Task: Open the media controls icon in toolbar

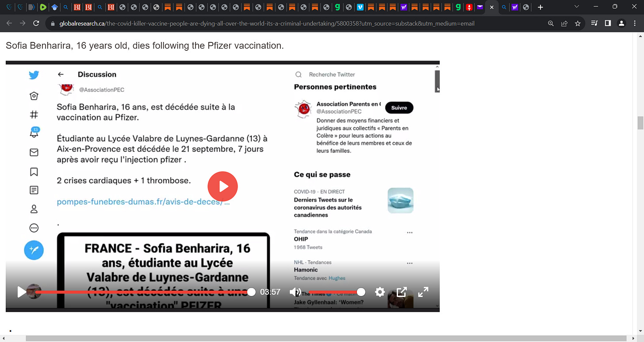Action: pos(594,23)
